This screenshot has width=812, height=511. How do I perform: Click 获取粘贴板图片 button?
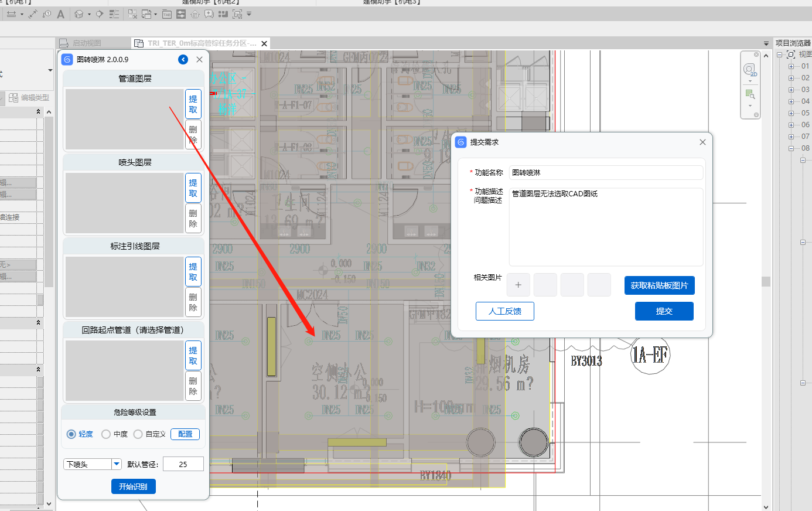[x=659, y=285]
